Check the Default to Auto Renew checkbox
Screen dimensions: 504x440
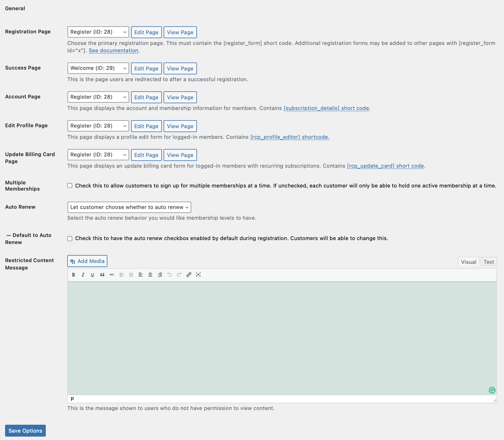[70, 238]
